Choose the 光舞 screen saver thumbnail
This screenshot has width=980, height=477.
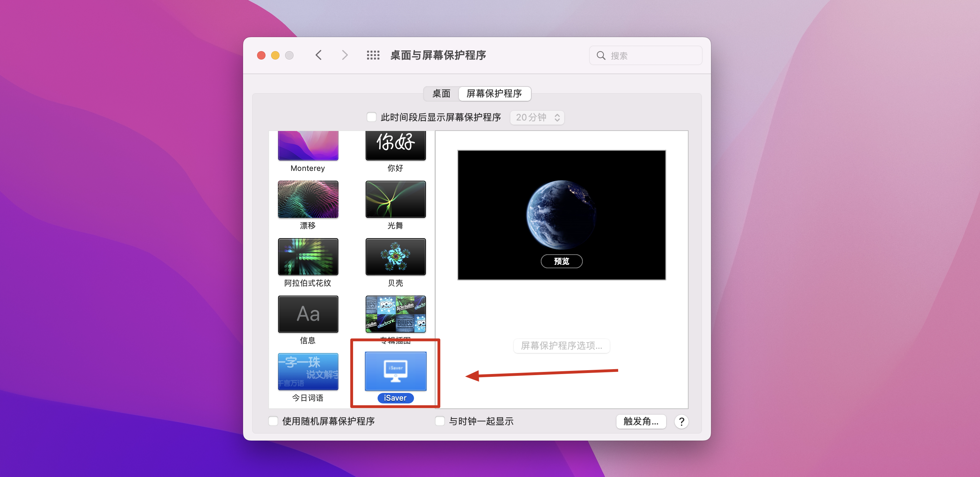[395, 199]
